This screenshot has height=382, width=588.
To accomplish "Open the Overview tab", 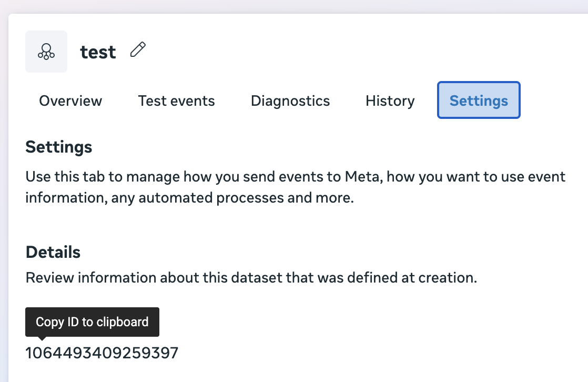I will (x=70, y=100).
